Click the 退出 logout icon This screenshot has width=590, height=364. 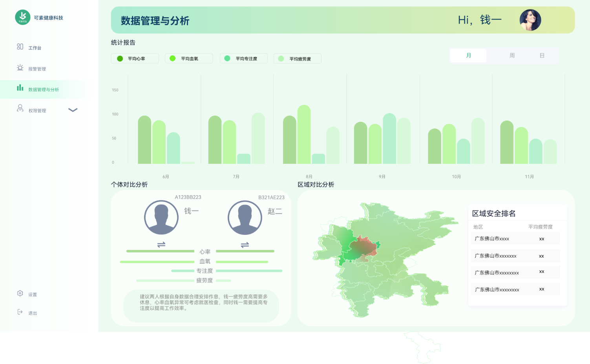[x=20, y=312]
